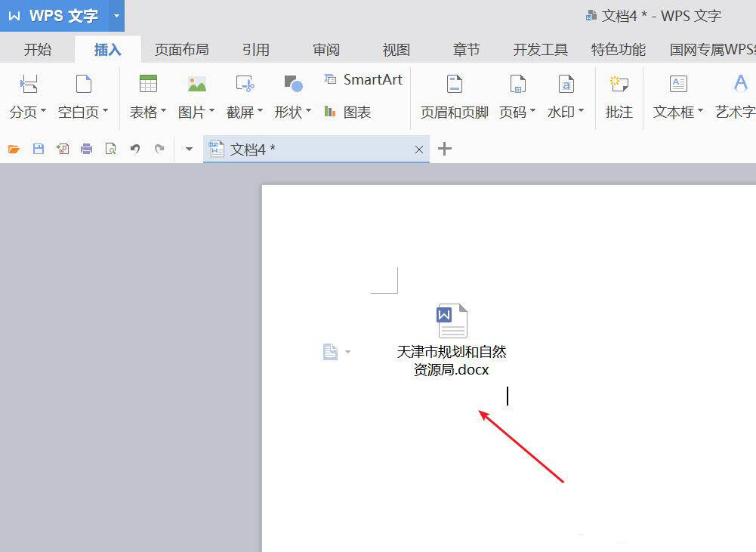Expand the 分页 dropdown arrow
756x552 pixels.
[43, 111]
